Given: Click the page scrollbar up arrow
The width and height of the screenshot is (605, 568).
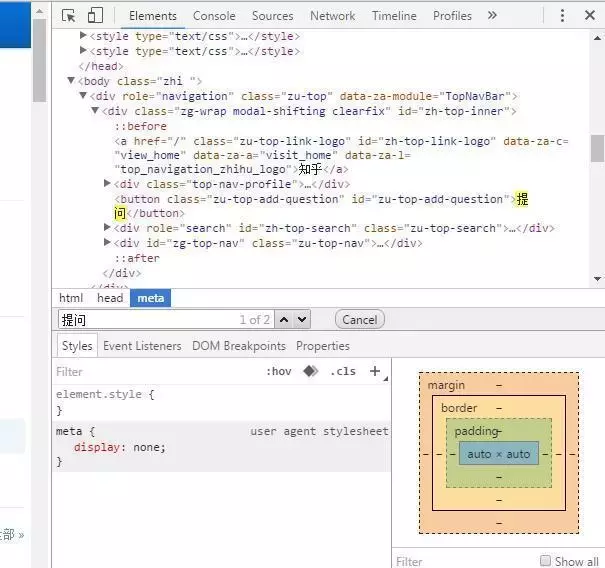Looking at the screenshot, I should [x=39, y=12].
